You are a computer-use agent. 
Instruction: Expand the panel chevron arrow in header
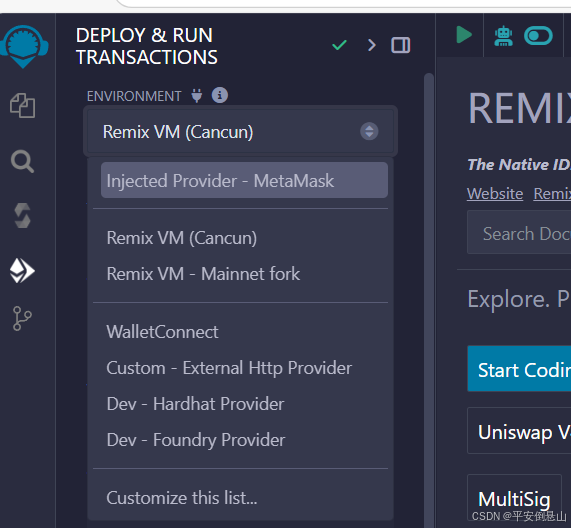[371, 45]
